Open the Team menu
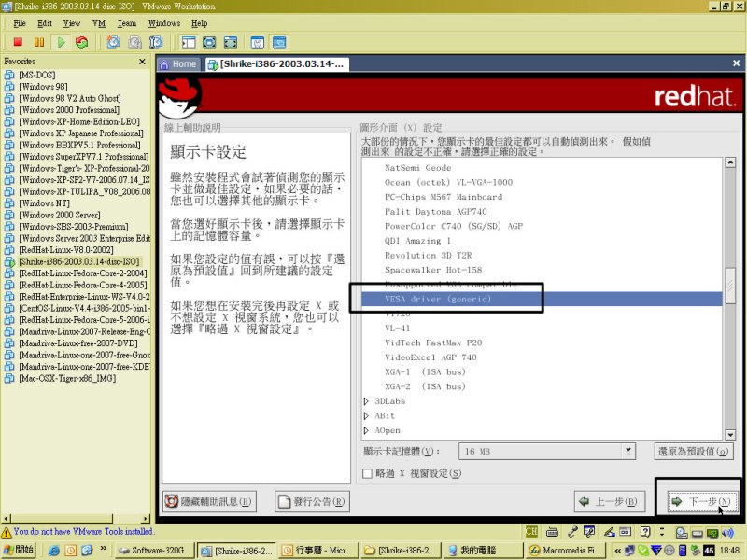The image size is (747, 560). [x=127, y=23]
